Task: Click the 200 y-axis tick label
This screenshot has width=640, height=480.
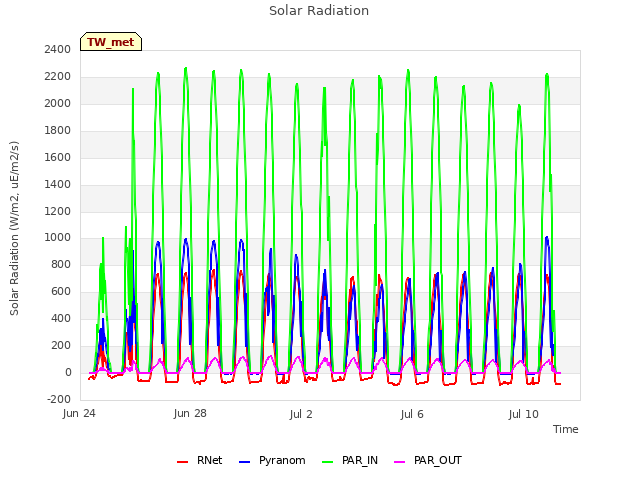Action: click(61, 345)
